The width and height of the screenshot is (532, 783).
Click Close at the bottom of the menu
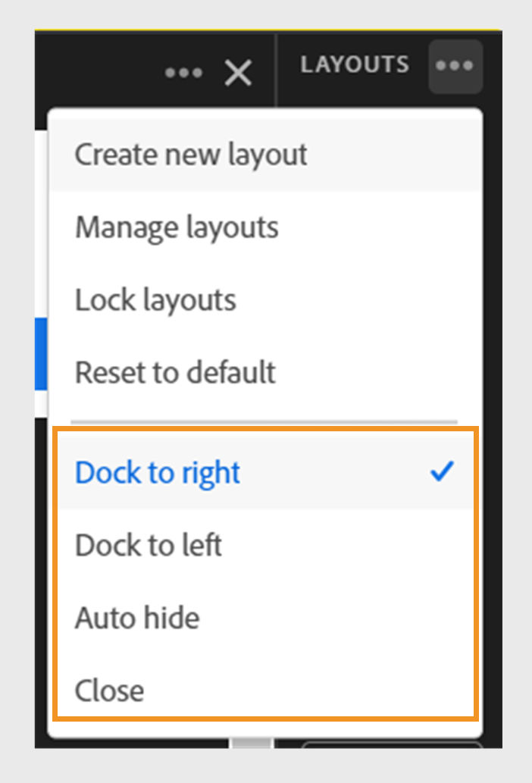pos(108,691)
